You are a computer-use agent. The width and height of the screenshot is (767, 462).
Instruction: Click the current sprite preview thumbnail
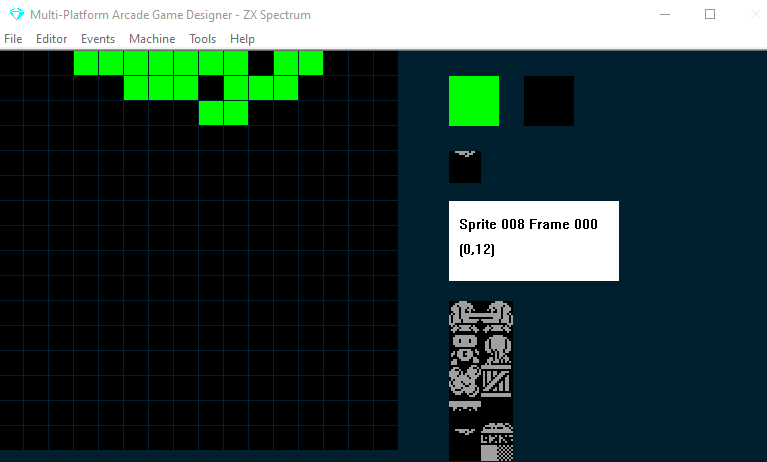coord(465,167)
